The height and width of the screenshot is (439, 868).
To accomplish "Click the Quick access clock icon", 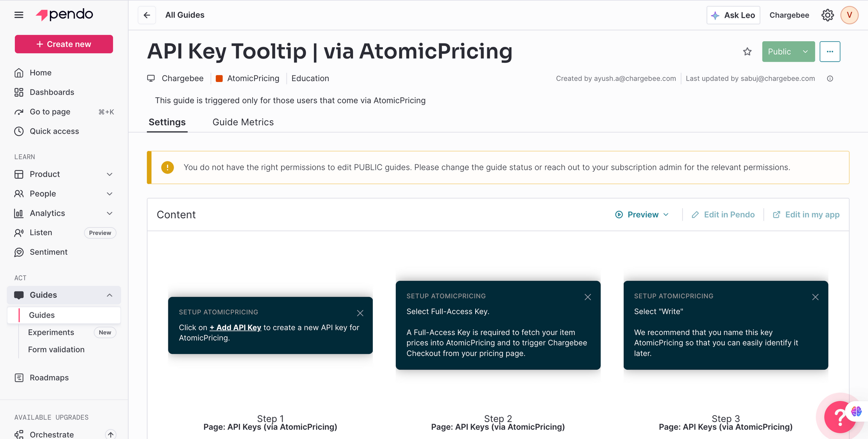I will (x=19, y=131).
